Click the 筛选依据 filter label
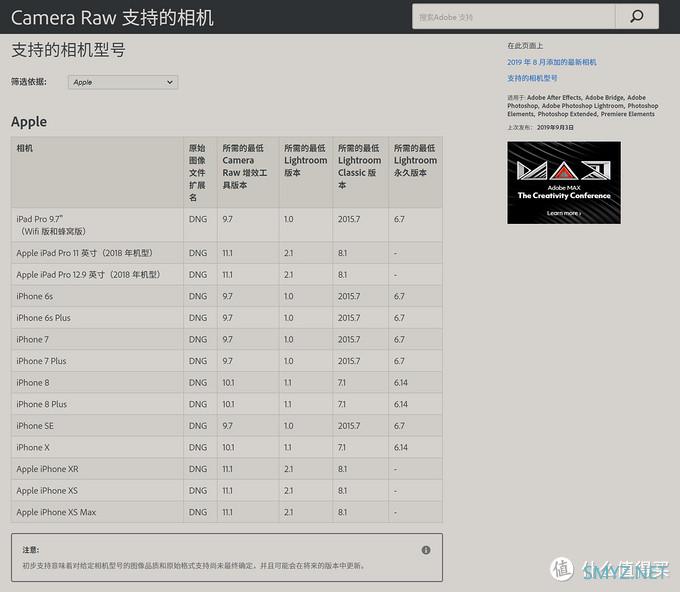This screenshot has height=592, width=680. tap(29, 82)
